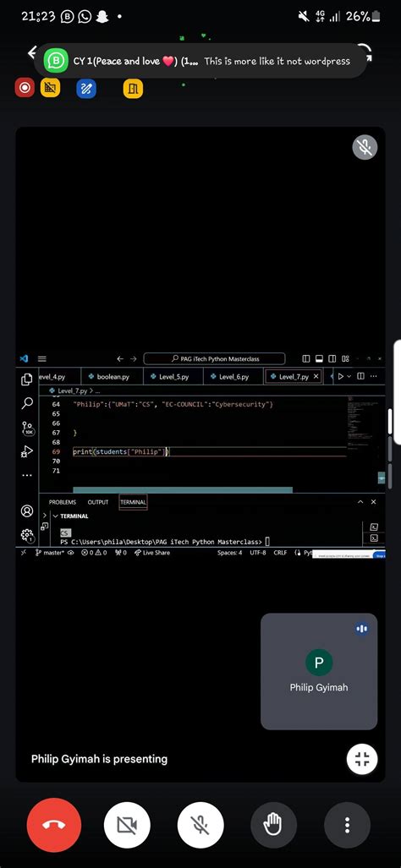Open Source Control icon in activity bar
401x868 pixels.
pos(26,428)
